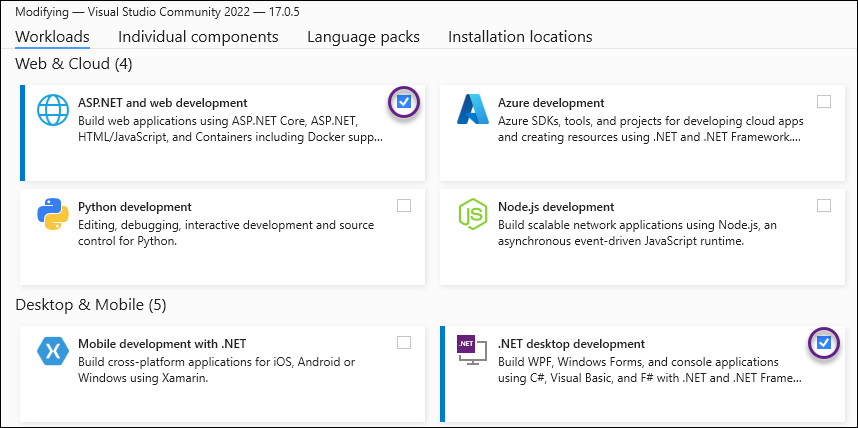Select the Workloads tab

[x=52, y=37]
